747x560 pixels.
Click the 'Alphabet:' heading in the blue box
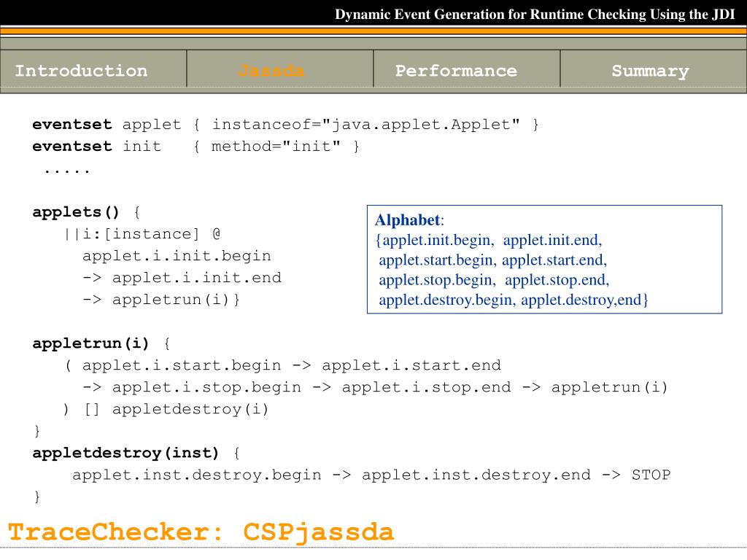[x=409, y=220]
